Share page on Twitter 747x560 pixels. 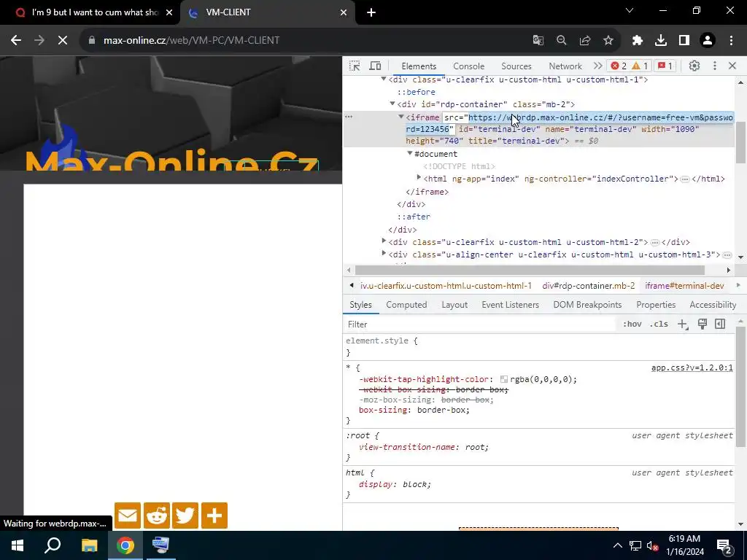(x=185, y=516)
